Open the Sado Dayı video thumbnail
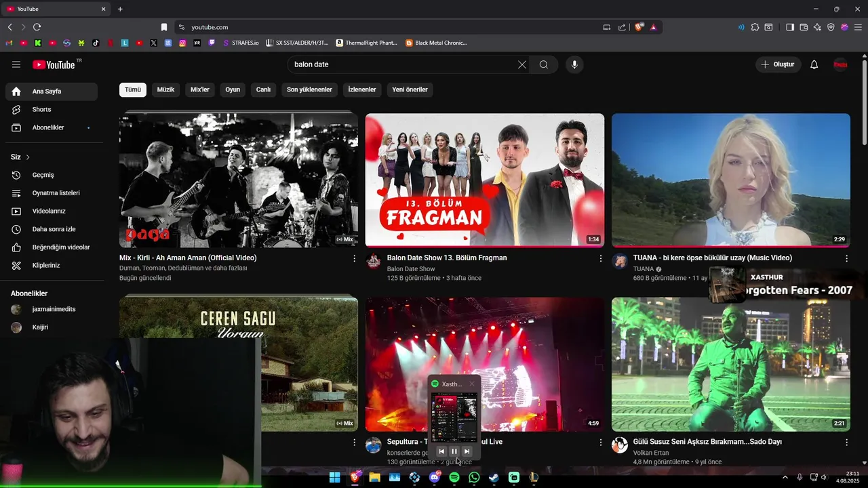 click(731, 364)
